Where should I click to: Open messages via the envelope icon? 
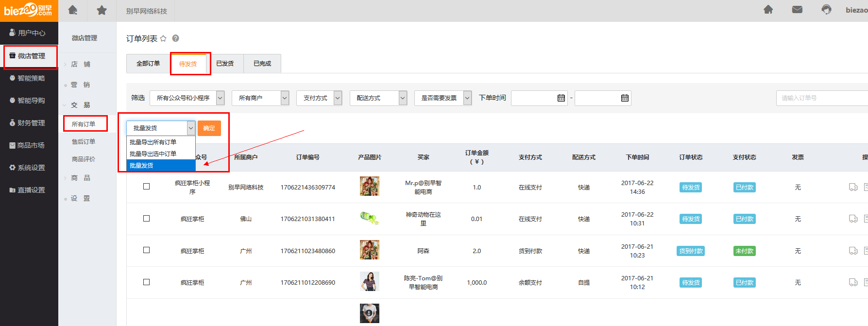(797, 10)
